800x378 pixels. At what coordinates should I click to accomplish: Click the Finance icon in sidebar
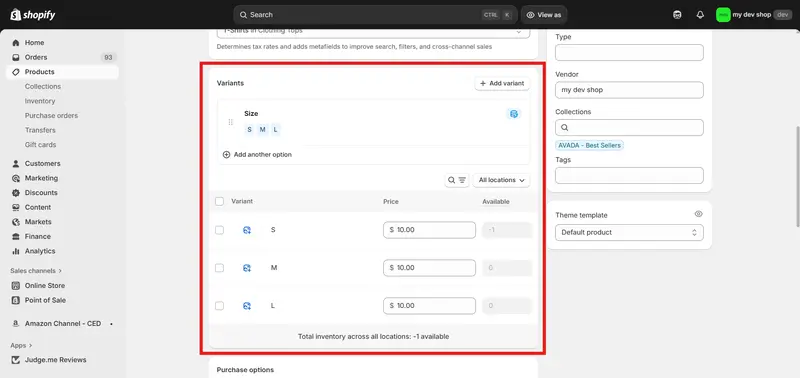coord(16,237)
